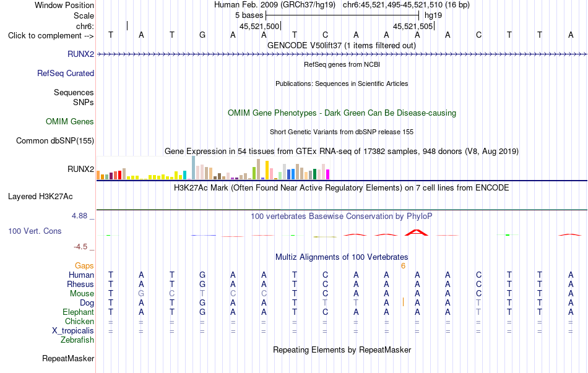Click the 4.88 upper axis value
This screenshot has width=588, height=373.
tap(79, 215)
